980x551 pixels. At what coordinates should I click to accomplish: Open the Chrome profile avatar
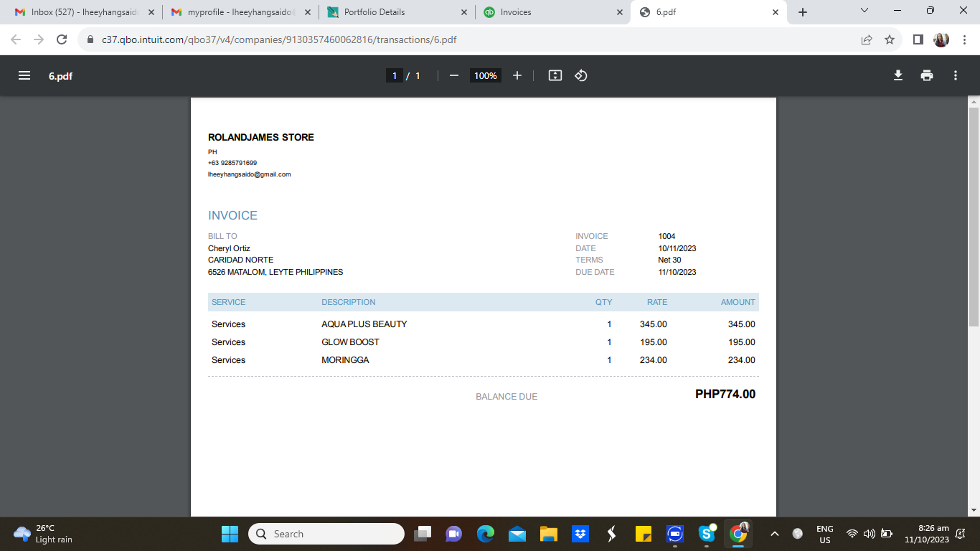point(941,39)
